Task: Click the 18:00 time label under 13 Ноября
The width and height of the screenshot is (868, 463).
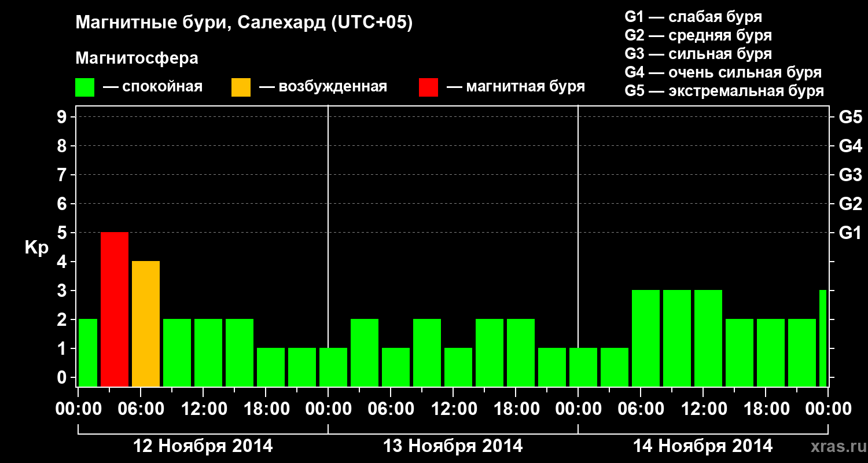Action: [x=516, y=409]
